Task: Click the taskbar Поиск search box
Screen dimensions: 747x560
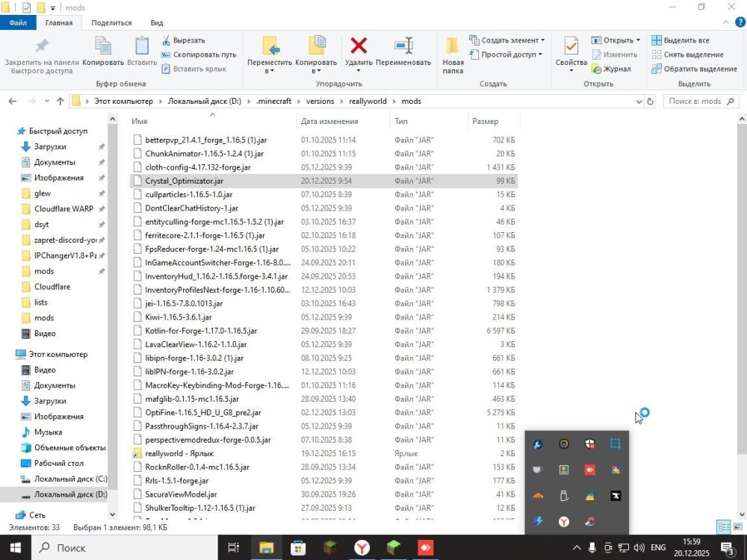Action: tap(125, 547)
